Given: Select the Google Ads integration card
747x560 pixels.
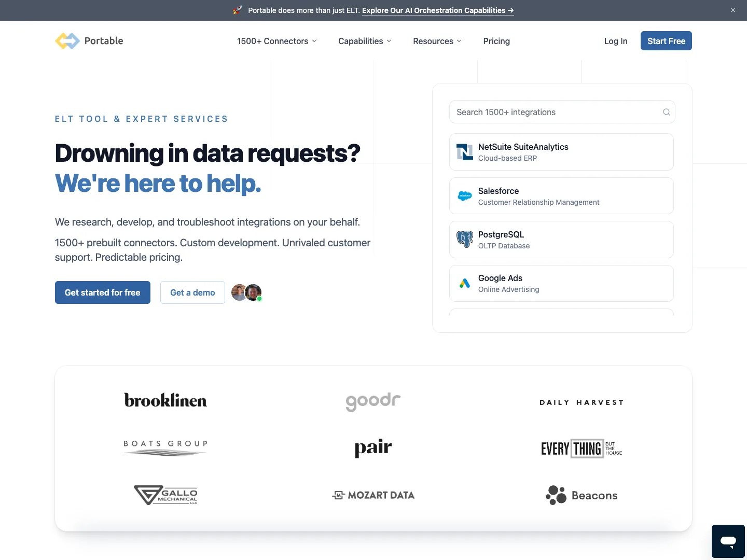Looking at the screenshot, I should click(x=561, y=283).
